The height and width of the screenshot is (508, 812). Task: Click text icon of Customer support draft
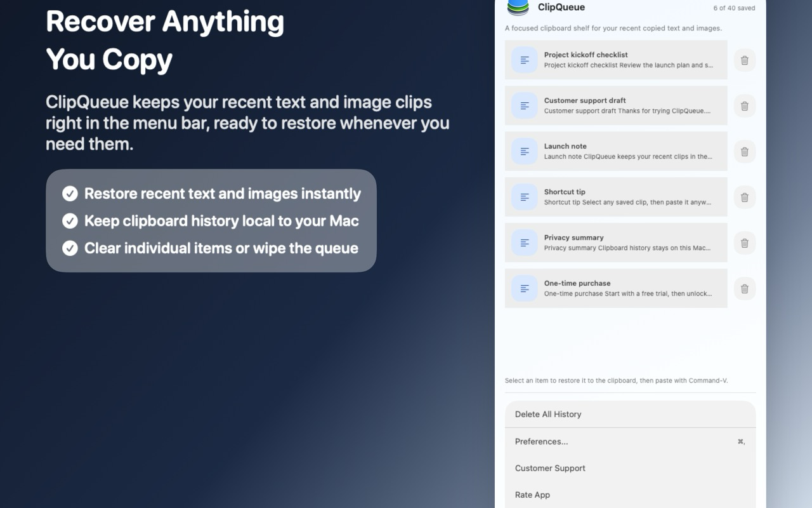point(525,106)
